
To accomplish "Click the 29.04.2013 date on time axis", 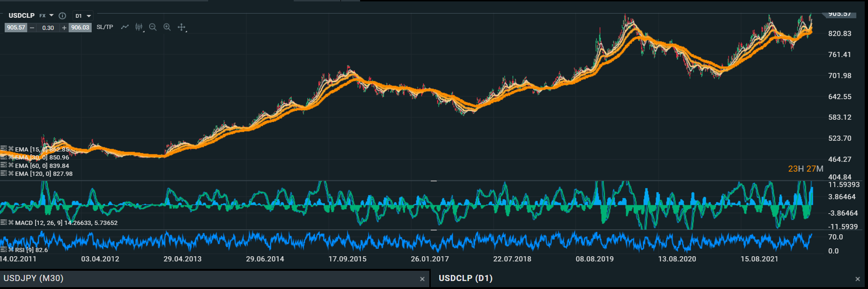I will (x=182, y=259).
